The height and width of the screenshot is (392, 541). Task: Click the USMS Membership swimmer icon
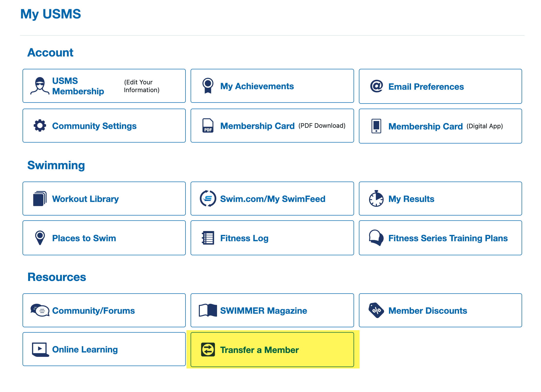coord(40,86)
